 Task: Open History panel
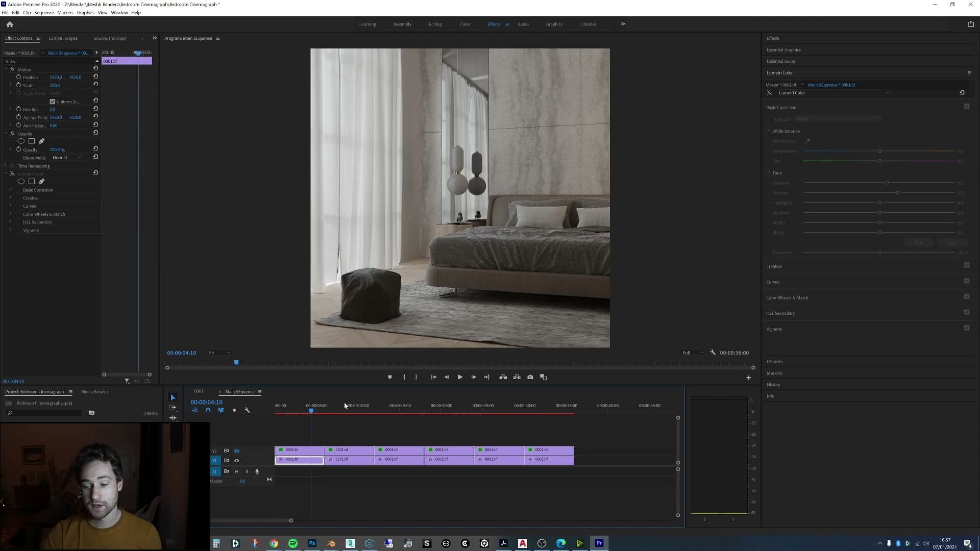tap(773, 385)
